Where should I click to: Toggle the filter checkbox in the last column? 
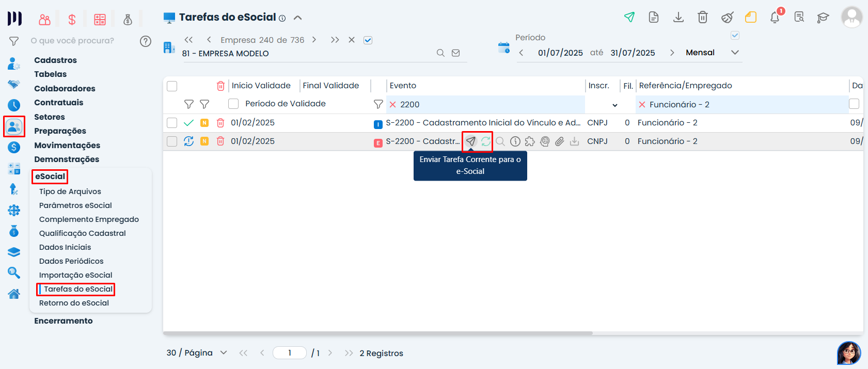click(x=854, y=104)
